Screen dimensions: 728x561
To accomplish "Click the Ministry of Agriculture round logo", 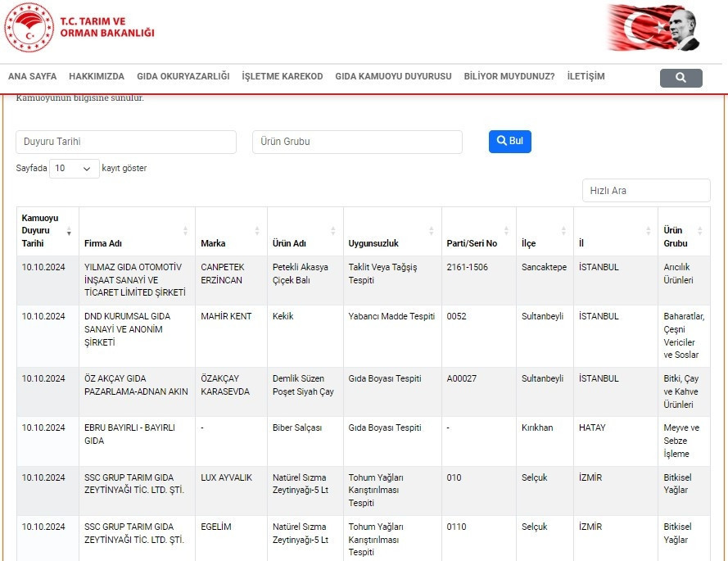I will (29, 27).
